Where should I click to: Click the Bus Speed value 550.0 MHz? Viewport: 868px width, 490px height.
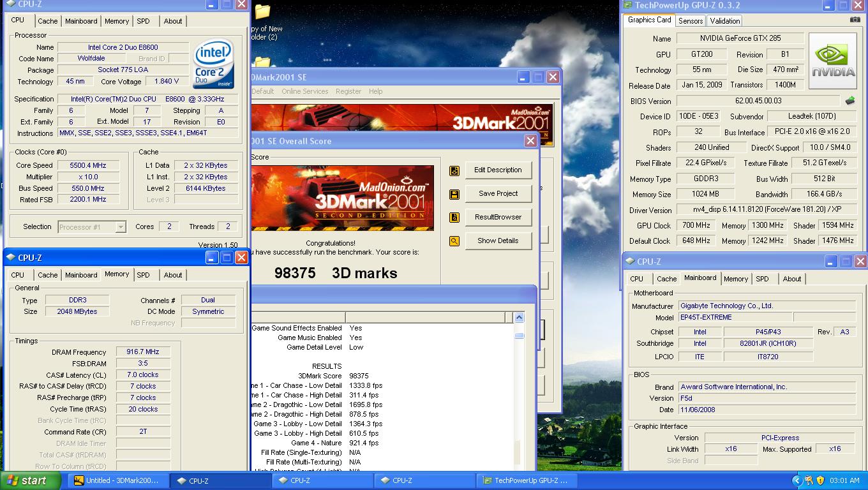pyautogui.click(x=88, y=188)
